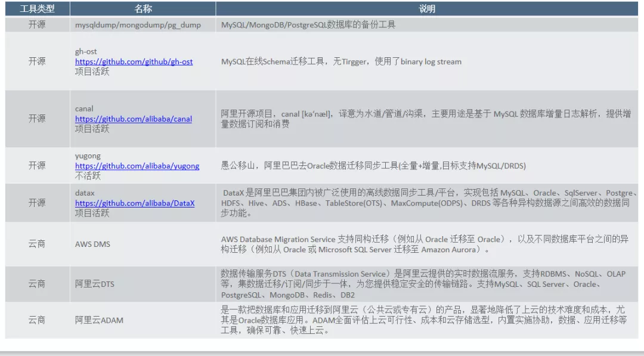Screen dimensions: 644x356
Task: Click the 说明 column header
Action: tap(427, 8)
